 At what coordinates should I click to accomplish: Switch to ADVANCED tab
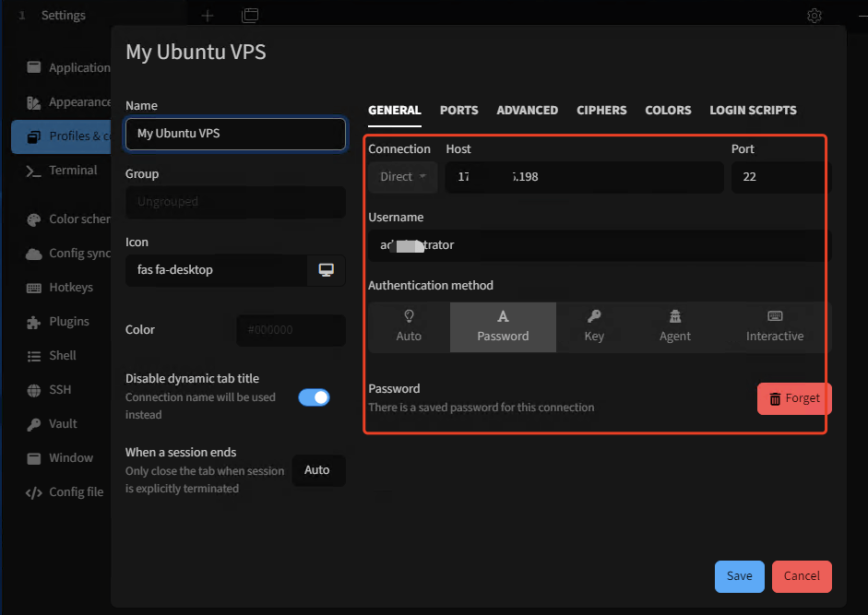(527, 110)
